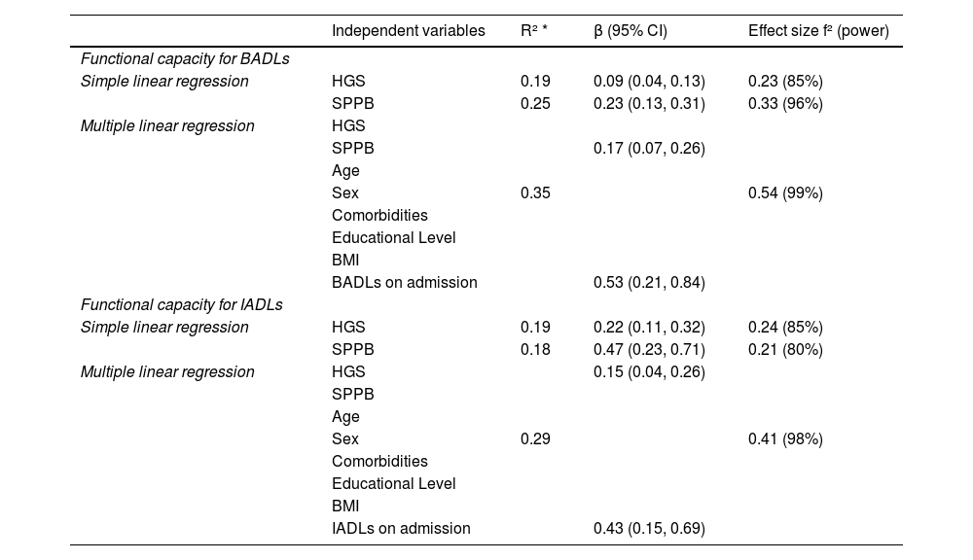Click the R² value 0.18
The image size is (973, 560).
pos(535,350)
